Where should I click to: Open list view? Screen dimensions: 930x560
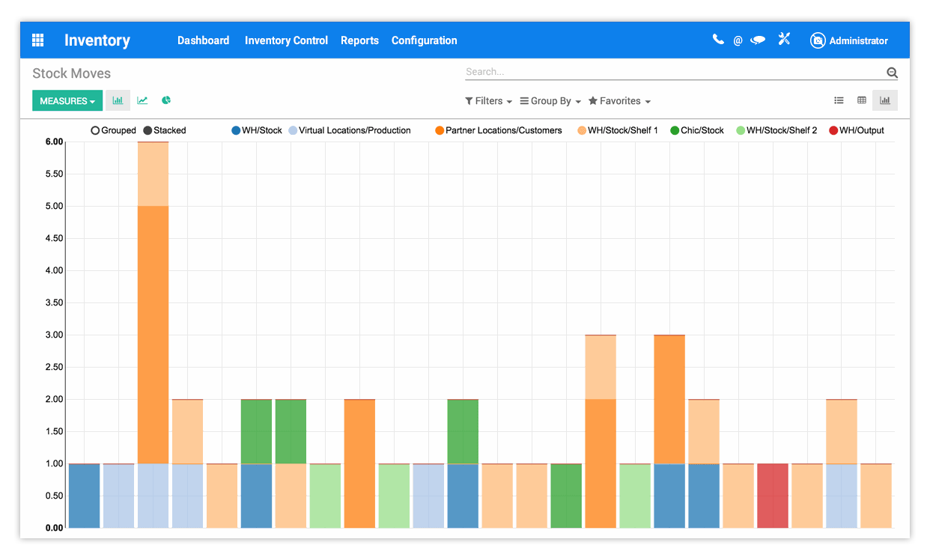(839, 100)
